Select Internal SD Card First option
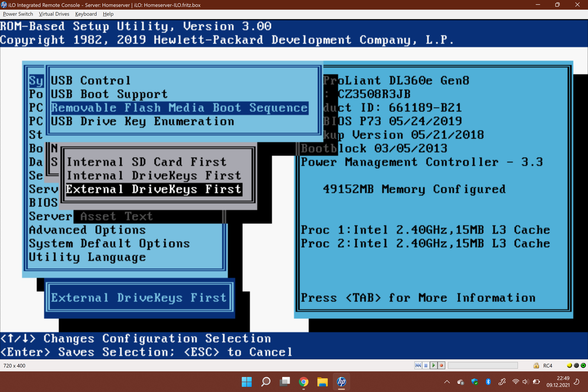Viewport: 588px width, 392px height. click(x=154, y=161)
